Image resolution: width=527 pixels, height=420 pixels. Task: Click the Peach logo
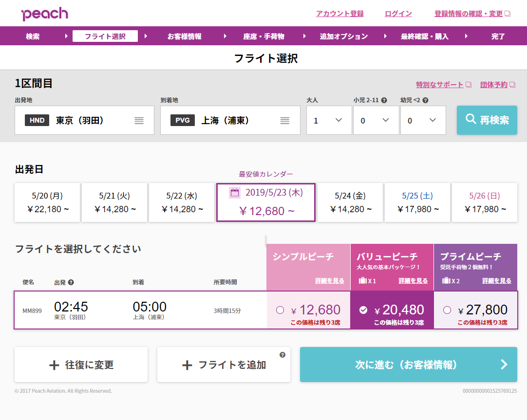click(x=45, y=14)
